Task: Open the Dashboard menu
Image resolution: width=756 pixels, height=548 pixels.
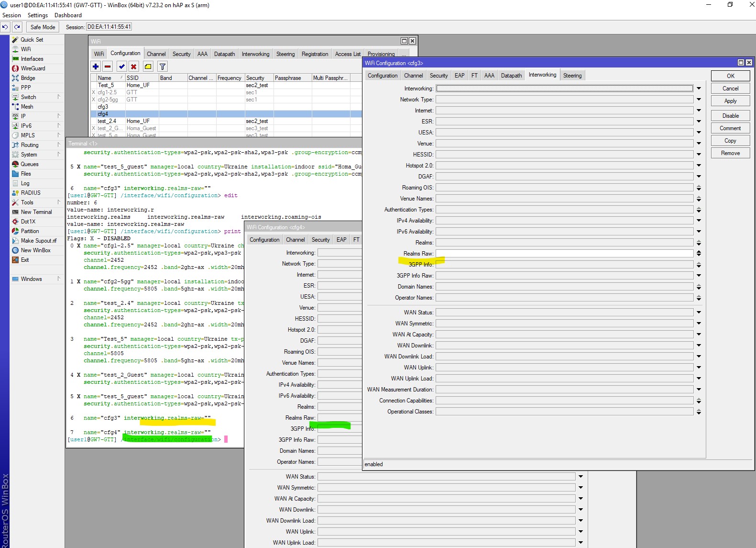Action: point(68,15)
